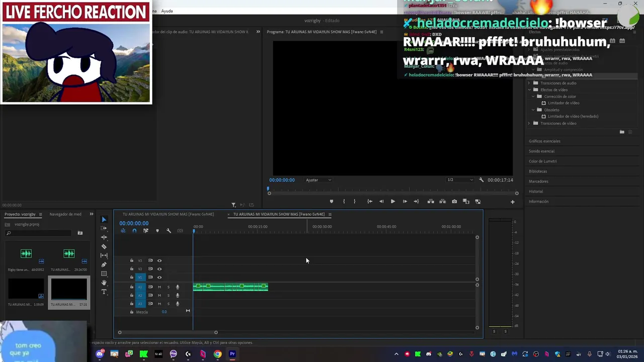This screenshot has height=362, width=644.
Task: Click the Program Monitor settings wrench
Action: [x=481, y=180]
